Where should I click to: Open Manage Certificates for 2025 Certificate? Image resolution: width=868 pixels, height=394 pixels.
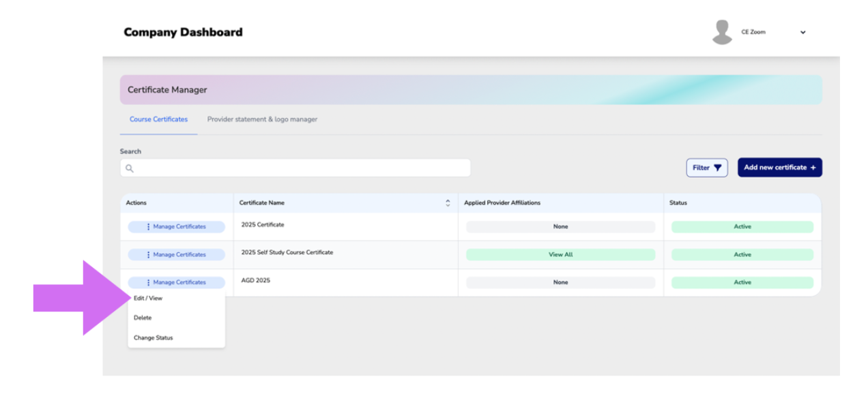pyautogui.click(x=177, y=226)
